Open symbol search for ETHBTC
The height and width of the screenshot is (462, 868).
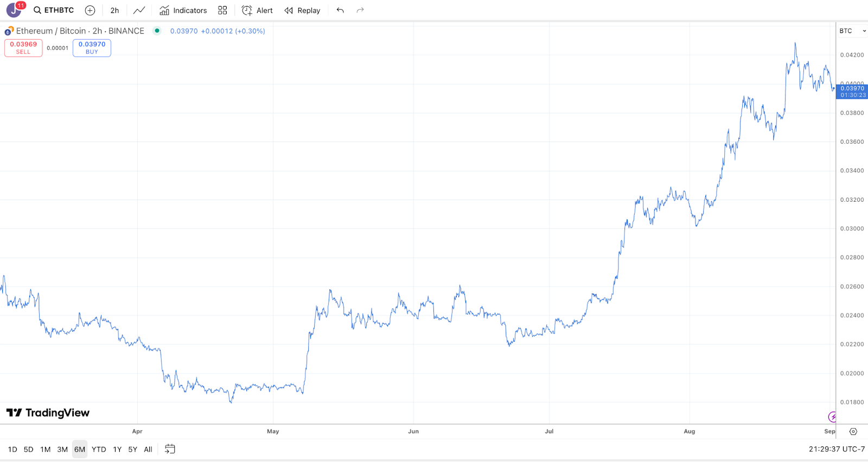(54, 10)
